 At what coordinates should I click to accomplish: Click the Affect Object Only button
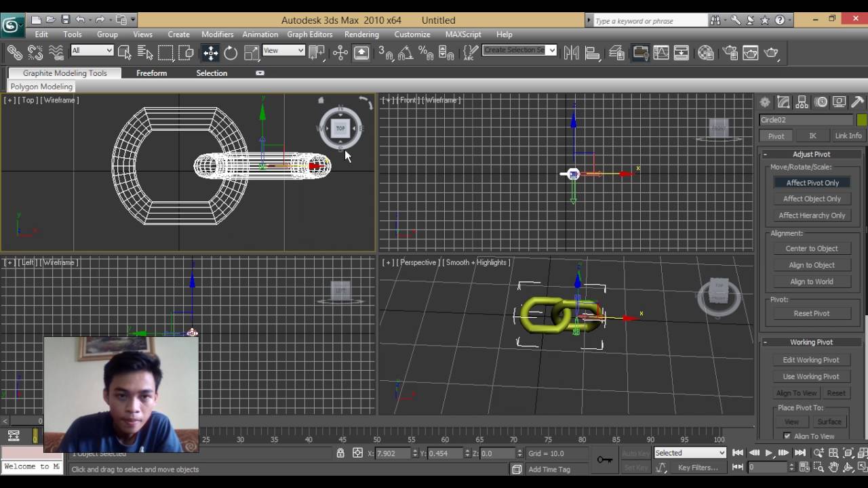pyautogui.click(x=812, y=199)
